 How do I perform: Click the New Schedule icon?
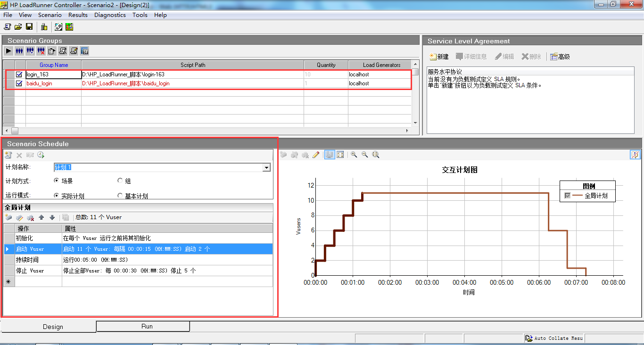[8, 155]
